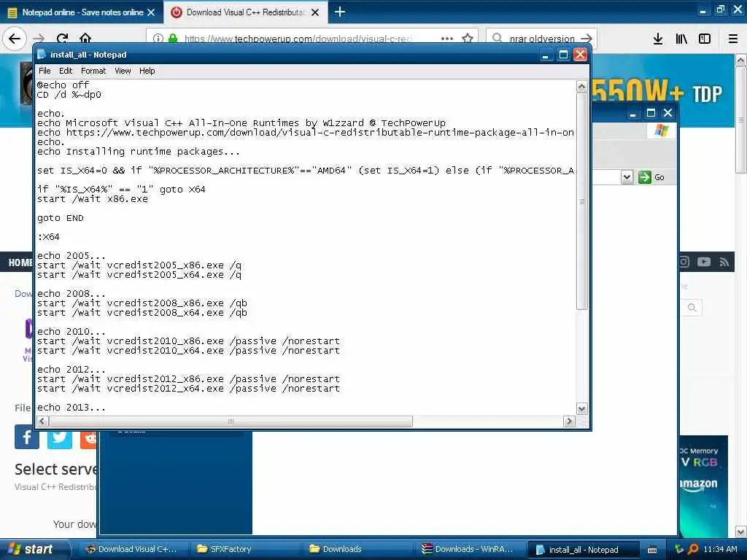Open website YouTube icon
The height and width of the screenshot is (560, 747).
(x=704, y=262)
